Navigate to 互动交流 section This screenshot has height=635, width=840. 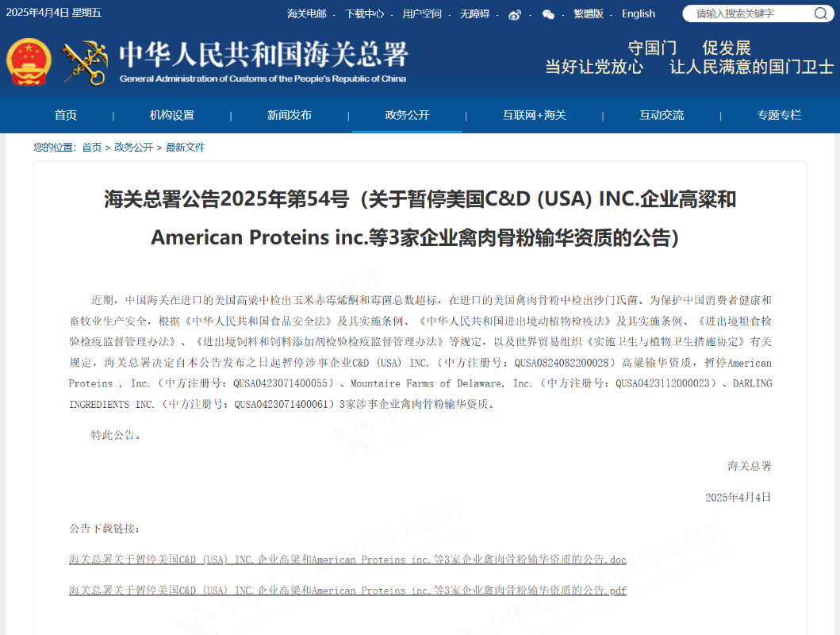(x=662, y=115)
